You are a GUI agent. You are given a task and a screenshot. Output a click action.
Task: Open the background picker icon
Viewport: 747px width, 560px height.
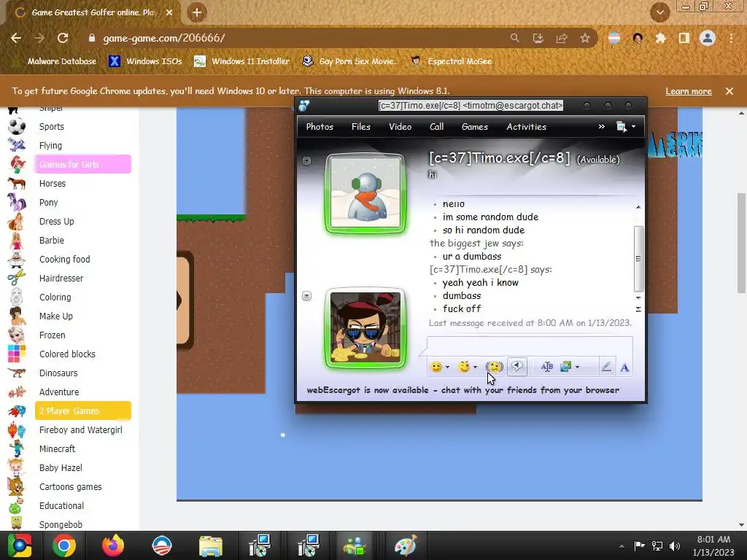(565, 367)
